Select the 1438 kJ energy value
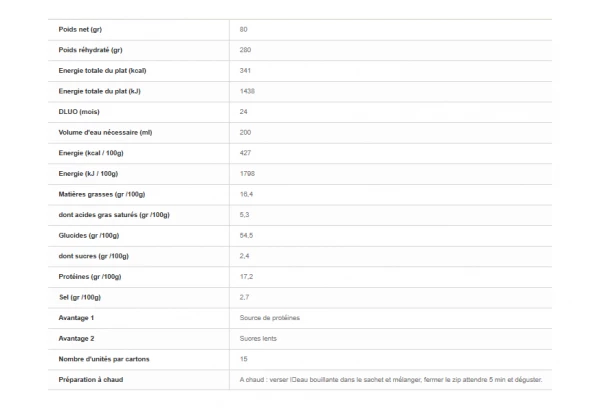 click(x=248, y=91)
